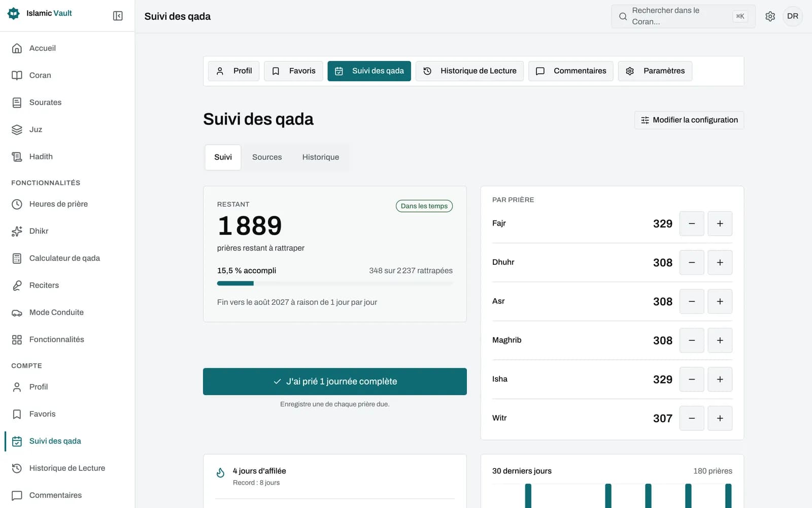Open sidebar Historique de Lecture
Screen dimensions: 812x508
(67, 468)
